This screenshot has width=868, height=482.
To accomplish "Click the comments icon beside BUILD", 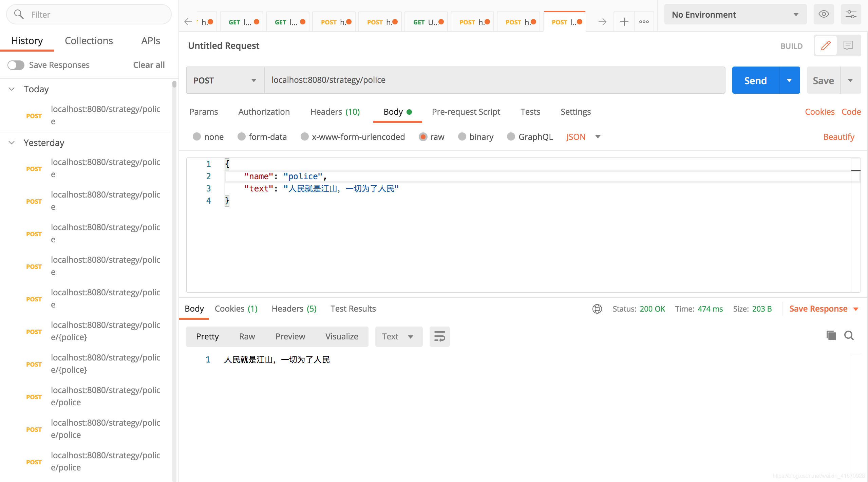I will 848,45.
